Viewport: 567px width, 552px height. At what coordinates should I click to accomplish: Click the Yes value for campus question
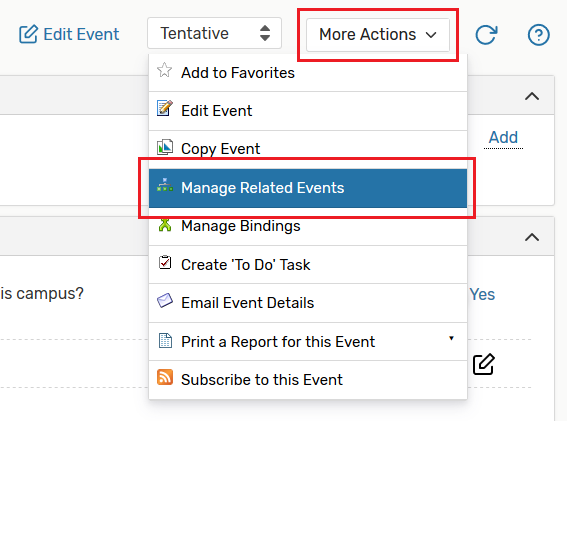pyautogui.click(x=482, y=294)
